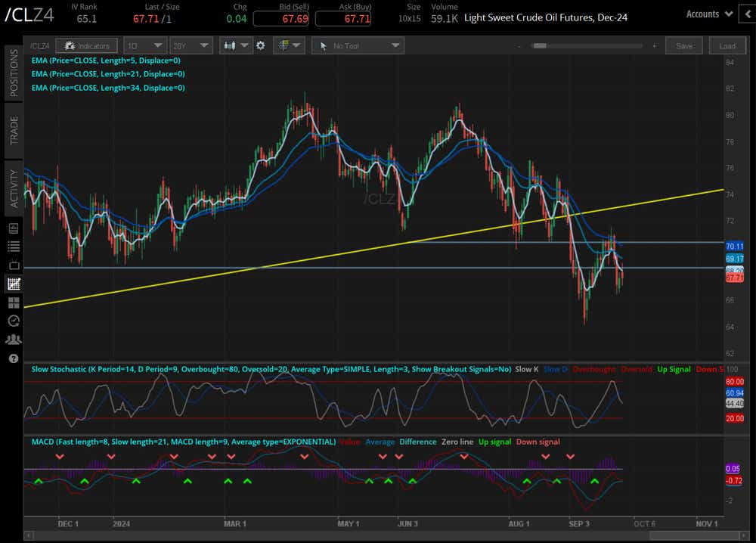Image resolution: width=756 pixels, height=543 pixels.
Task: Open the Indicators studies button
Action: click(86, 46)
